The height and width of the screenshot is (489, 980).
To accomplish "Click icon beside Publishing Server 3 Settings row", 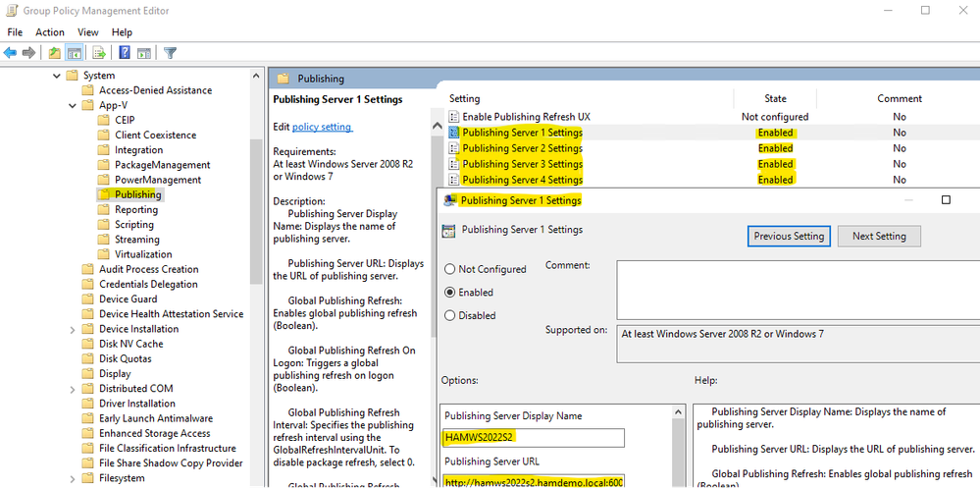I will coord(454,164).
